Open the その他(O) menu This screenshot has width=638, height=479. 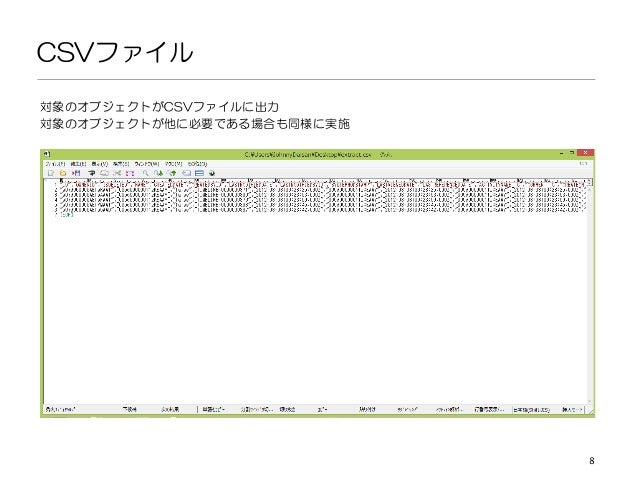(x=198, y=164)
